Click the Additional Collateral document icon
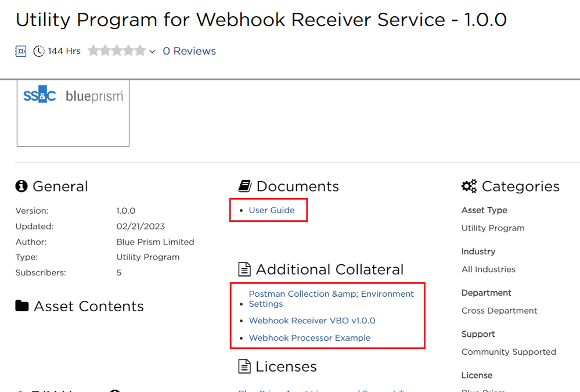 (244, 269)
